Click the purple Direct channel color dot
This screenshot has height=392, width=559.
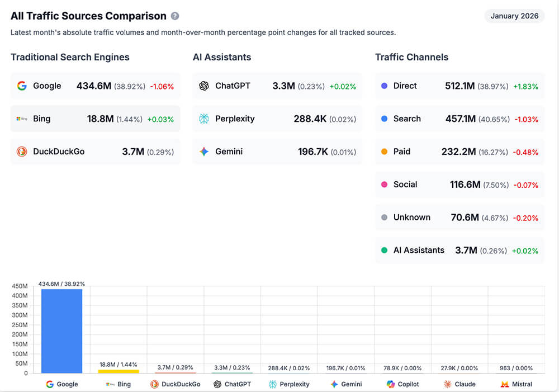coord(384,86)
